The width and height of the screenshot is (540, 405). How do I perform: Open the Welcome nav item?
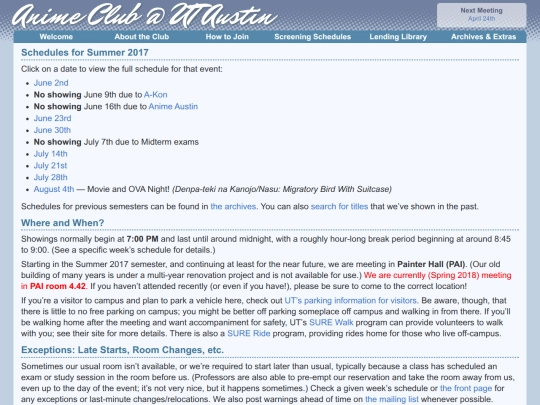[56, 37]
